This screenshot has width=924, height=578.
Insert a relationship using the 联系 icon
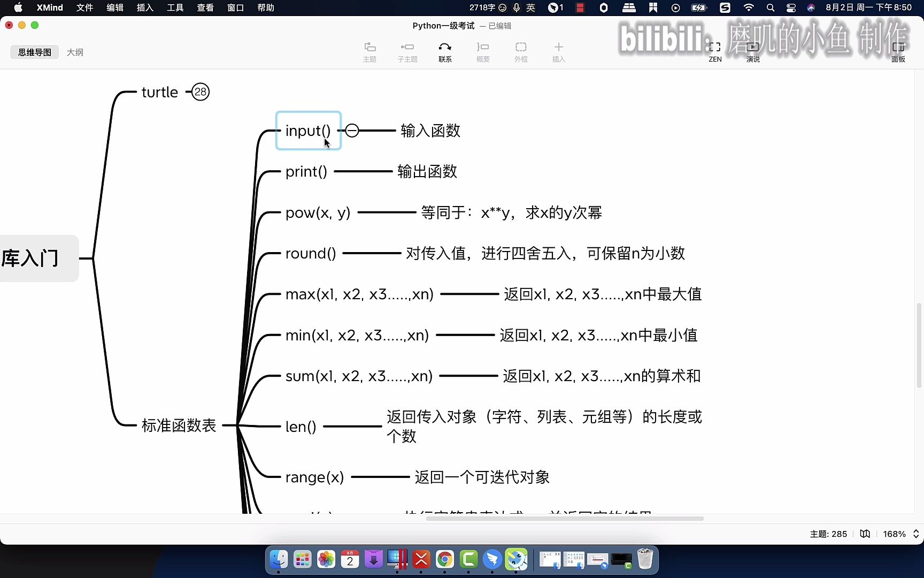click(x=444, y=51)
